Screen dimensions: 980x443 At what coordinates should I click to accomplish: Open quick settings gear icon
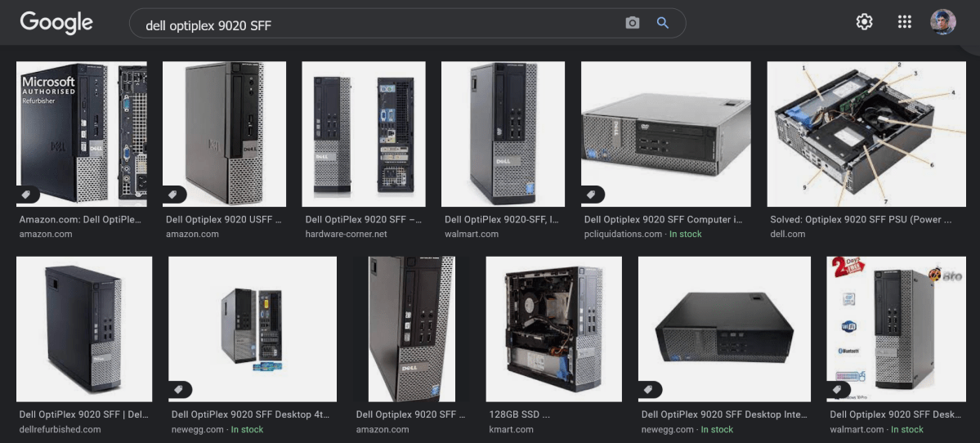(864, 22)
